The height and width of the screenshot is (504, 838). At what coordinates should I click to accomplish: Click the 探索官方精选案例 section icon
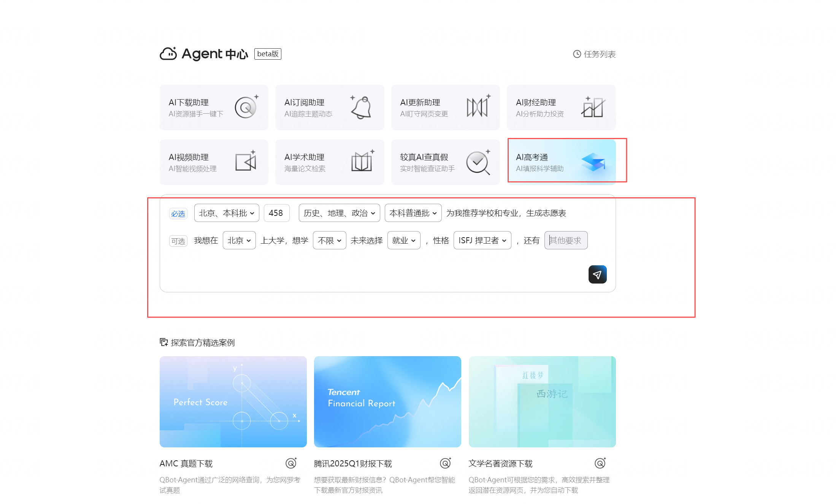tap(164, 342)
